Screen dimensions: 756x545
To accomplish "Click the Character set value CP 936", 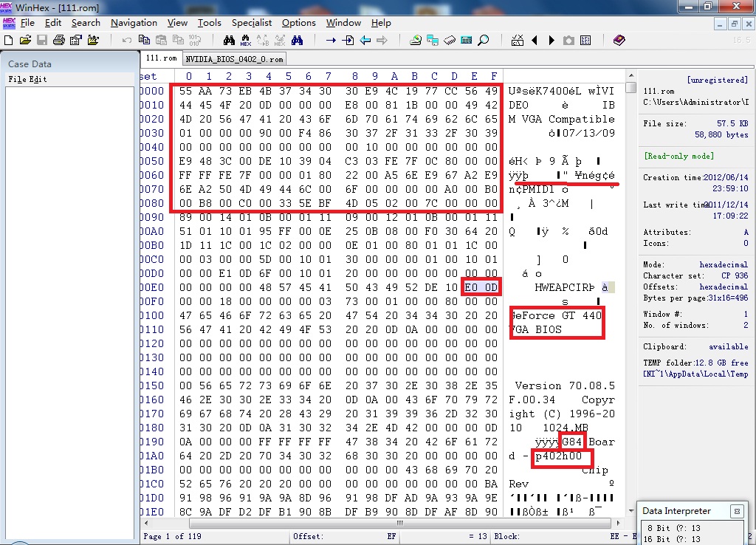I will pos(735,276).
